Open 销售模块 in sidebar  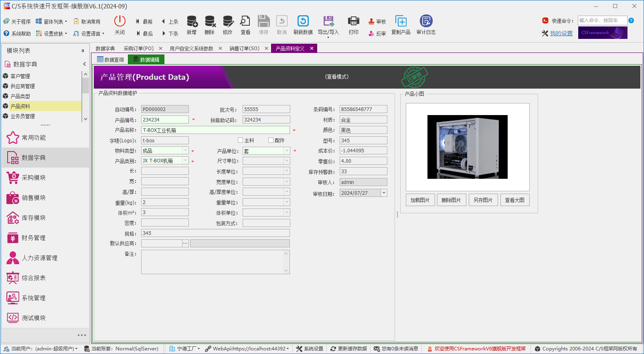click(x=45, y=198)
